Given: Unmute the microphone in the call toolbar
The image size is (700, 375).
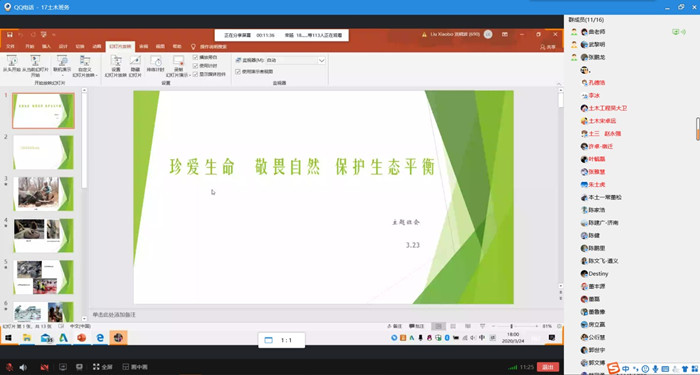Looking at the screenshot, I should coord(9,367).
